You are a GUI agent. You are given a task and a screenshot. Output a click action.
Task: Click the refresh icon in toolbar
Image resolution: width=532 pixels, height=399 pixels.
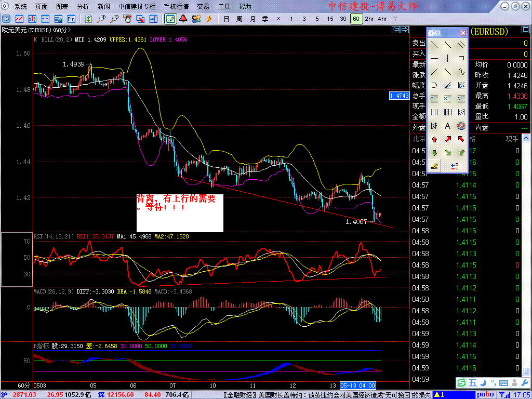coord(89,19)
